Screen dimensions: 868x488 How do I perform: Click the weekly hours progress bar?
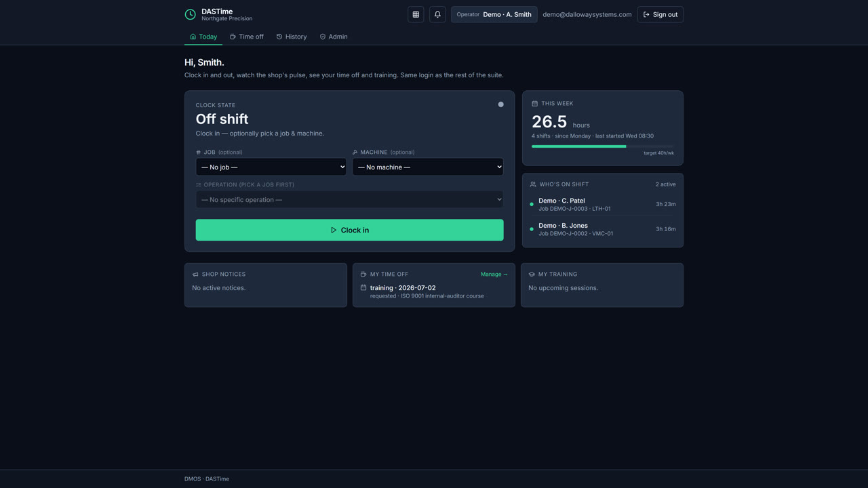(x=603, y=146)
